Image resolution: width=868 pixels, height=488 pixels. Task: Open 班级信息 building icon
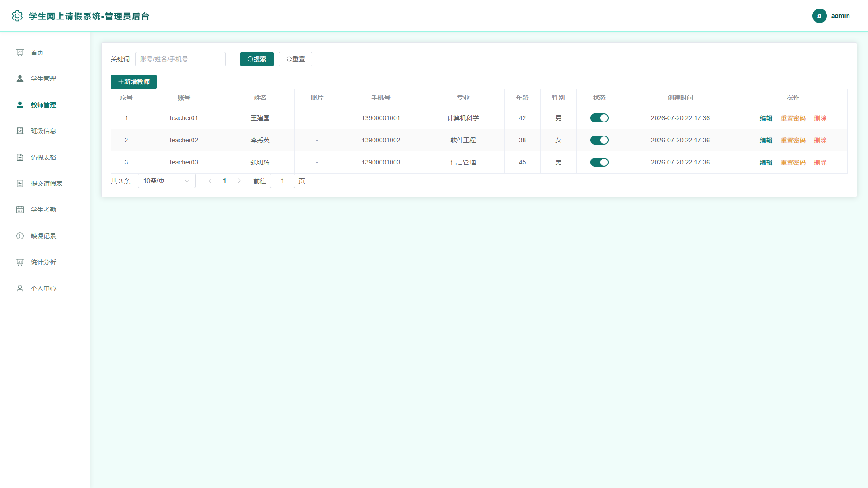(x=20, y=131)
